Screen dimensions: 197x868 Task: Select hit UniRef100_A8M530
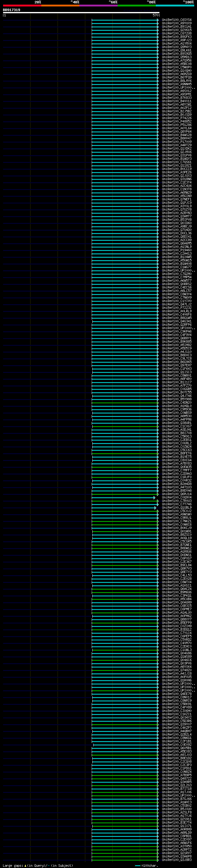[177, 416]
